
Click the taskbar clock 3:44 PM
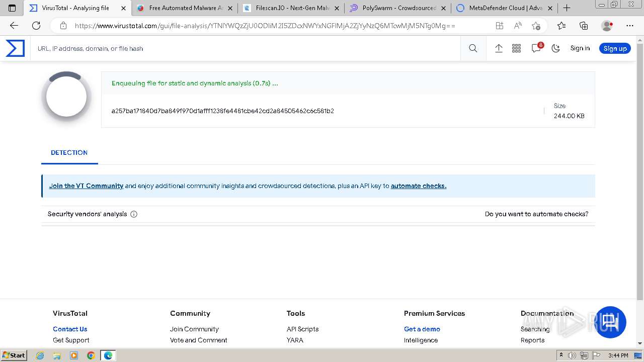pyautogui.click(x=618, y=355)
